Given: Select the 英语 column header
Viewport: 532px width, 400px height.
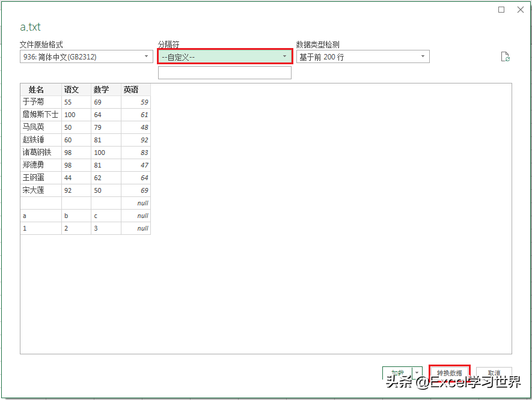Looking at the screenshot, I should pos(131,89).
